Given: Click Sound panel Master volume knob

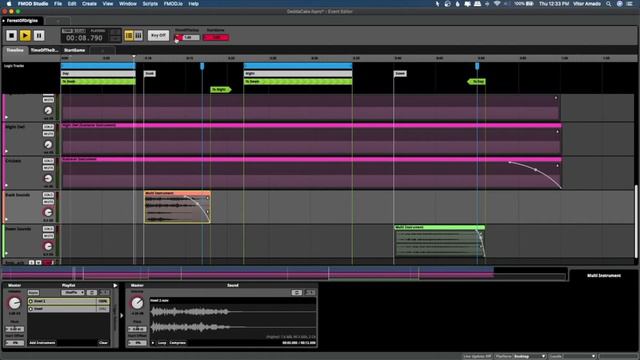Looking at the screenshot, I should (x=137, y=303).
